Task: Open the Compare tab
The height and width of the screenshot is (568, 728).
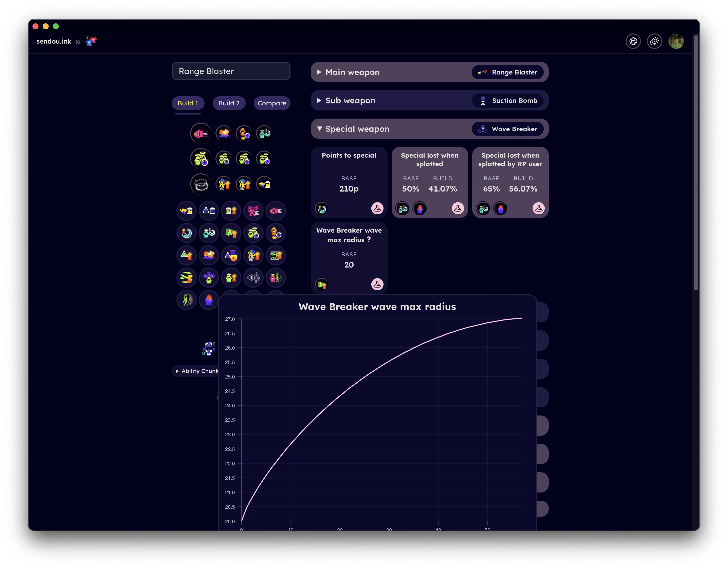Action: [x=272, y=103]
